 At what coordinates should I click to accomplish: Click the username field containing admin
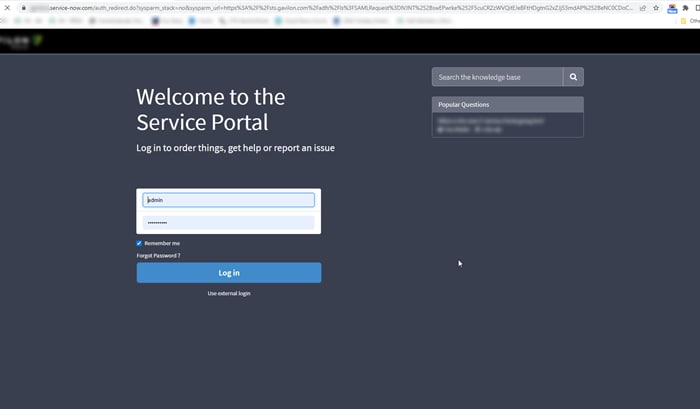click(229, 200)
